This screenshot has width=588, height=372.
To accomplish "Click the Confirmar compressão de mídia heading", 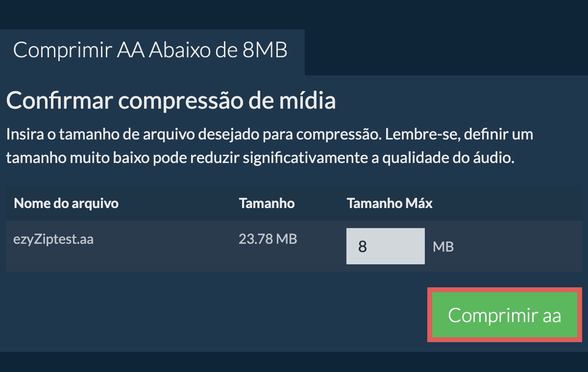I will tap(171, 101).
